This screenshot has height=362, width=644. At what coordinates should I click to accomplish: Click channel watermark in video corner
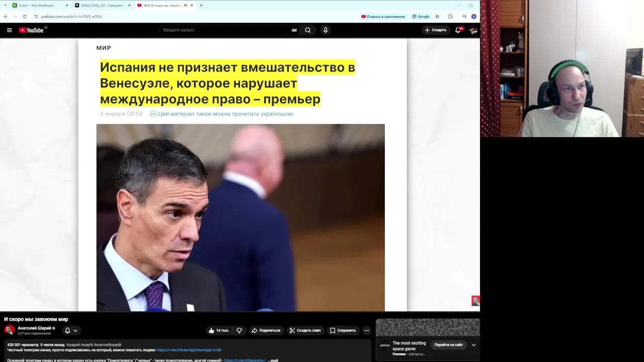coord(475,301)
